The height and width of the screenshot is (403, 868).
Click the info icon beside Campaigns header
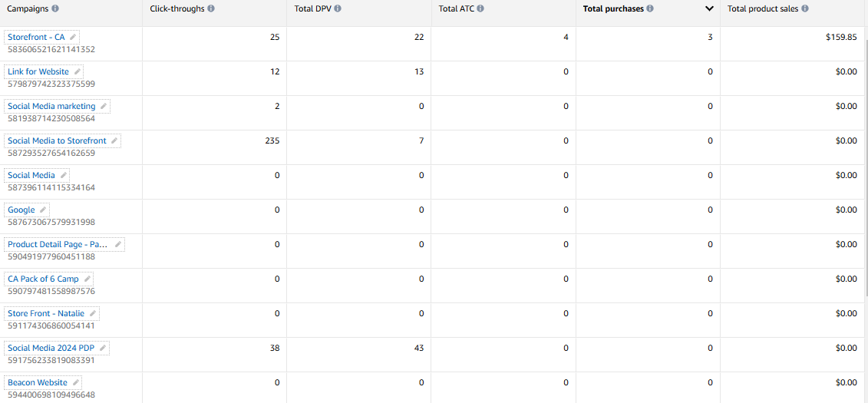point(54,8)
